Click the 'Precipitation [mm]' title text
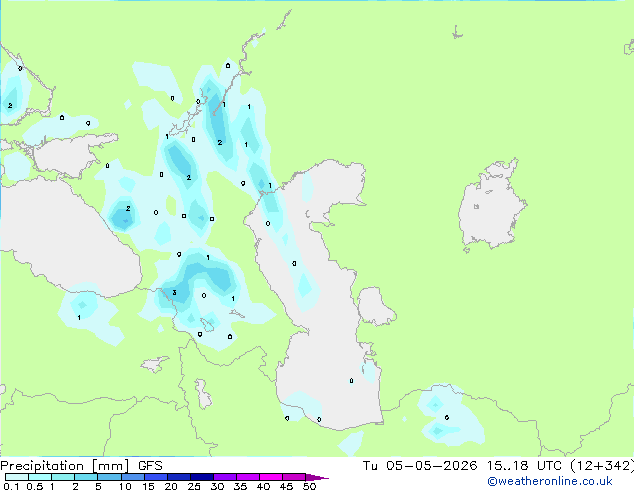The height and width of the screenshot is (490, 634). (65, 466)
